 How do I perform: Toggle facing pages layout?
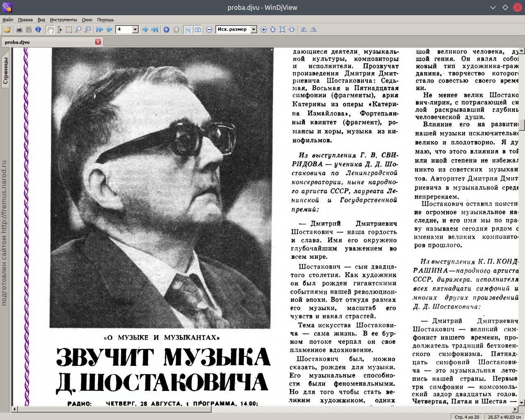click(x=198, y=30)
